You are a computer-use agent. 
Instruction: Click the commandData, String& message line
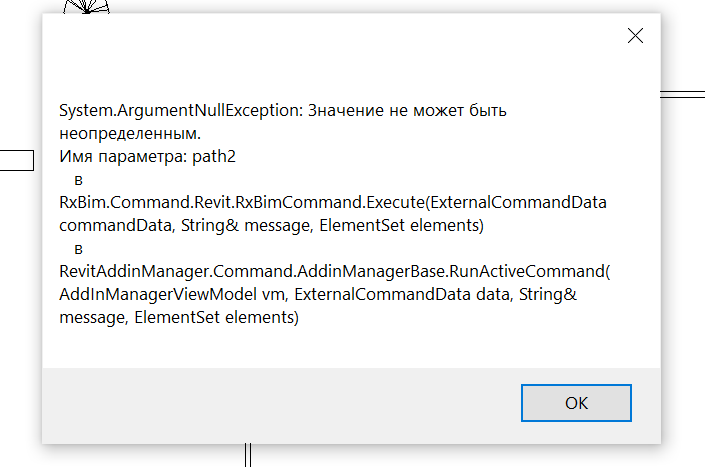pos(271,226)
